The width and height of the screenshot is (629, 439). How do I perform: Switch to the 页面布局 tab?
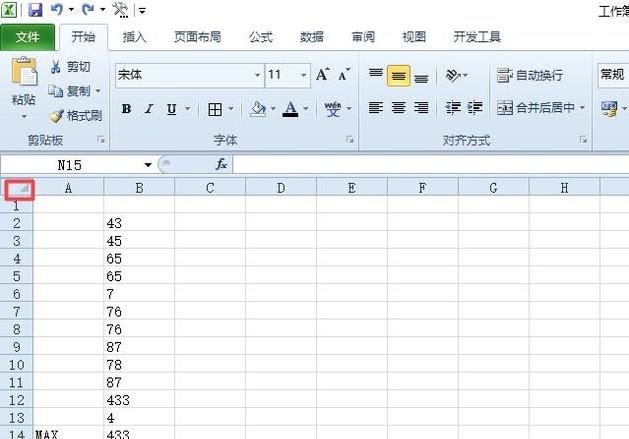click(x=197, y=37)
